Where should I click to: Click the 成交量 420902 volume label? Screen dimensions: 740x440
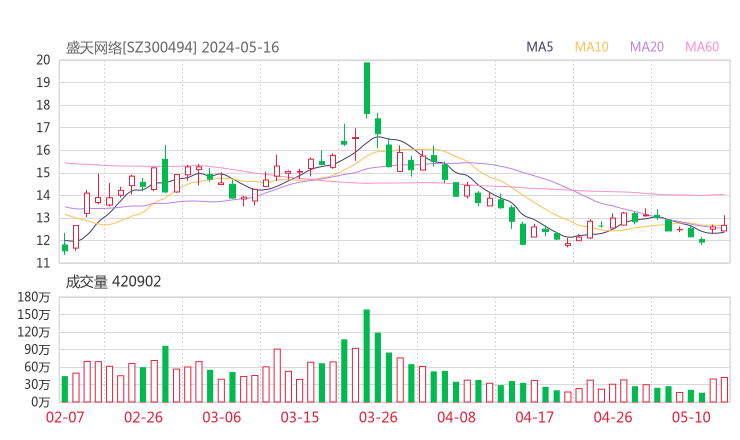click(113, 282)
